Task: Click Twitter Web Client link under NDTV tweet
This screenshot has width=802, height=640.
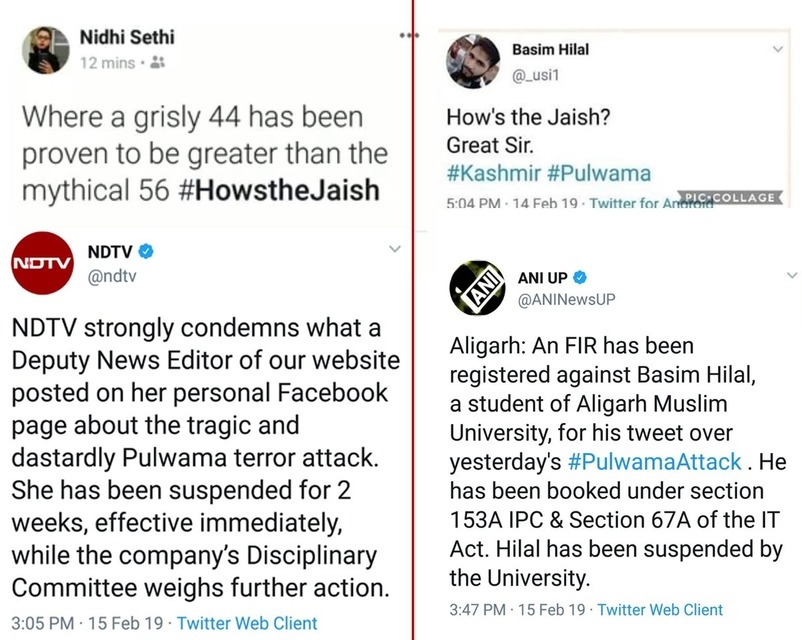Action: pyautogui.click(x=247, y=623)
